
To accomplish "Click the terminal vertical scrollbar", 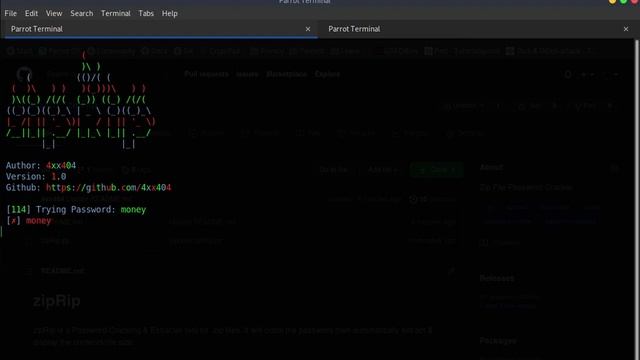I will click(x=637, y=200).
